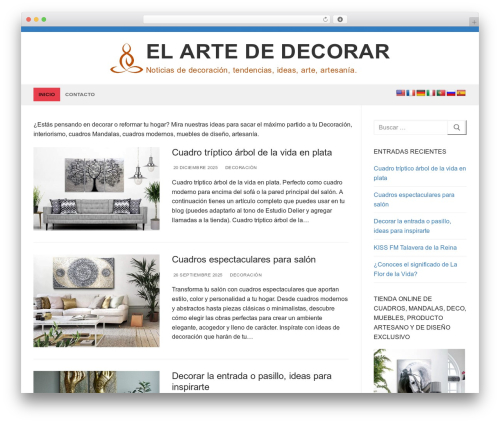The height and width of the screenshot is (423, 500).
Task: Click the EL ARTE DE DECORAR title
Action: (x=268, y=51)
